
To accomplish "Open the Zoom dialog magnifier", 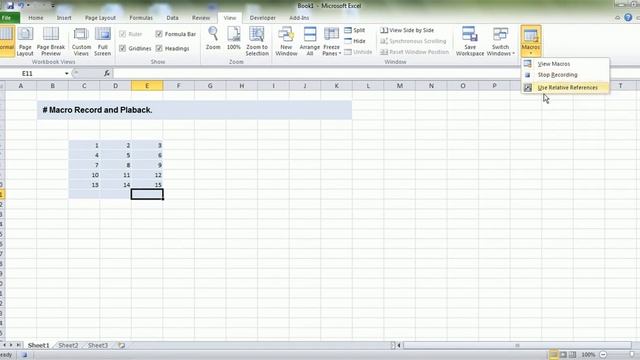I will [213, 38].
